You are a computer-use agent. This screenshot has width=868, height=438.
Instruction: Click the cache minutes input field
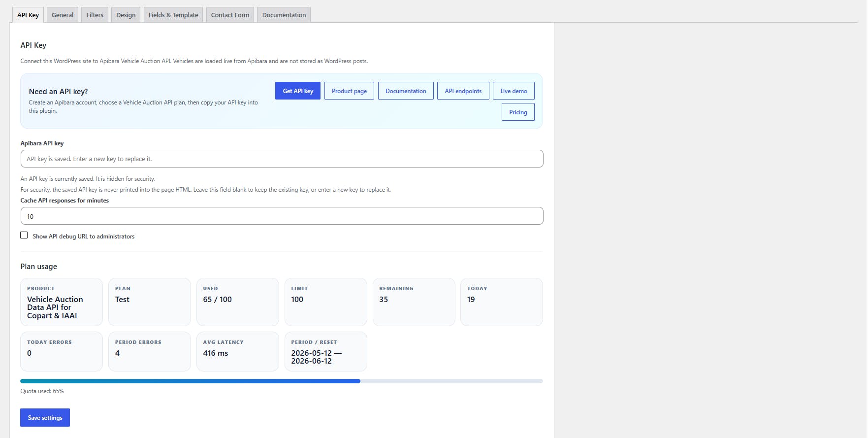point(282,216)
